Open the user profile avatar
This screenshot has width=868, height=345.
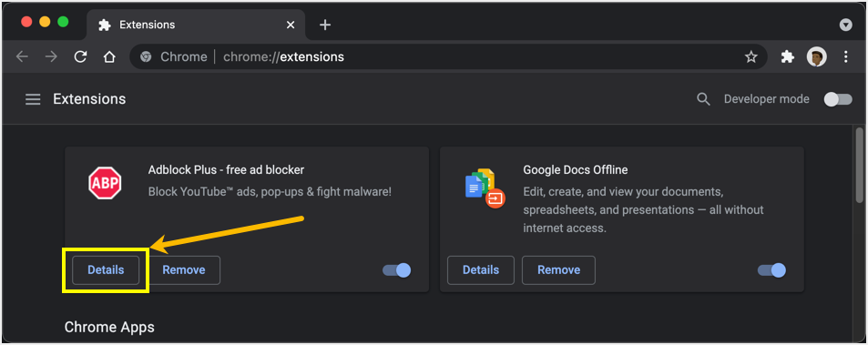click(816, 56)
